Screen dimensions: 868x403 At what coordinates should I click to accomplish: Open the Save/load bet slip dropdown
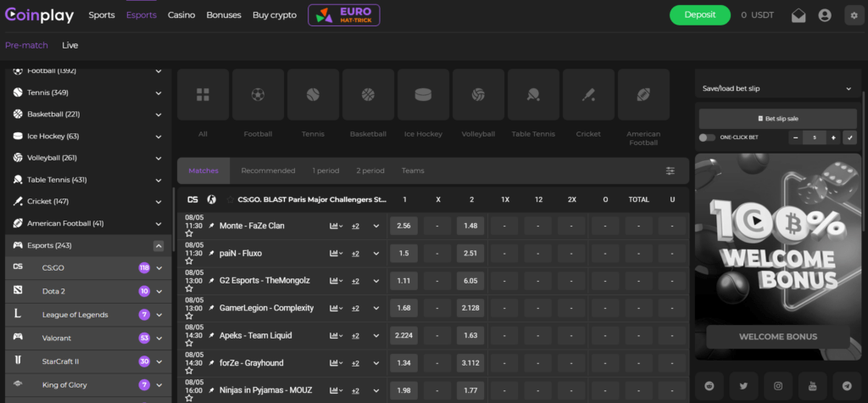click(776, 88)
